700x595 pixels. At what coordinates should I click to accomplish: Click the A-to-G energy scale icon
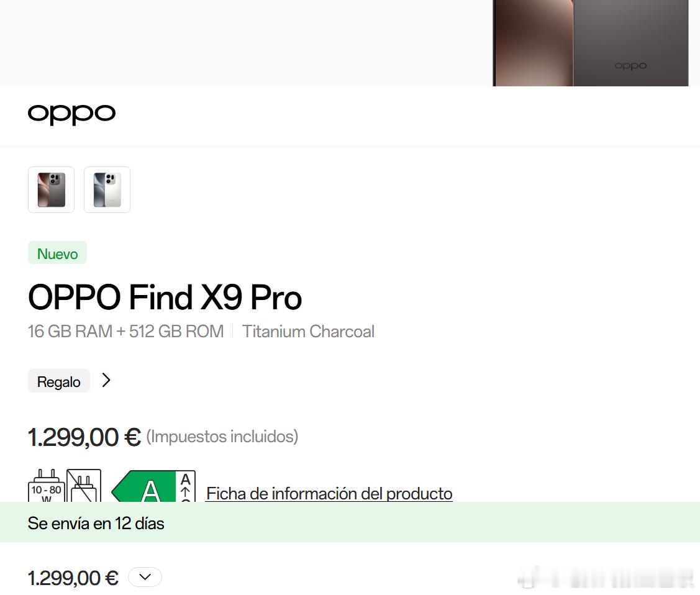[186, 486]
